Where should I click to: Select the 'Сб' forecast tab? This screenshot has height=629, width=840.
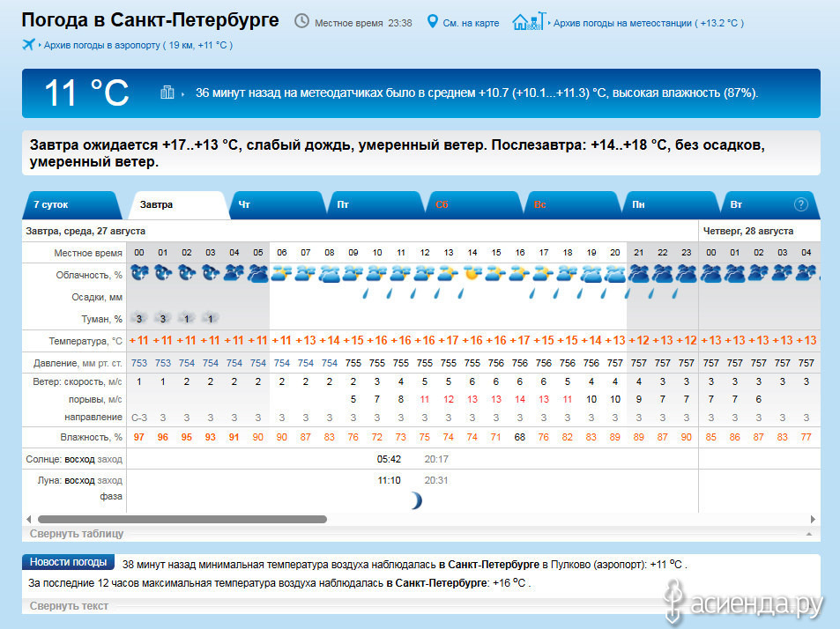(442, 205)
